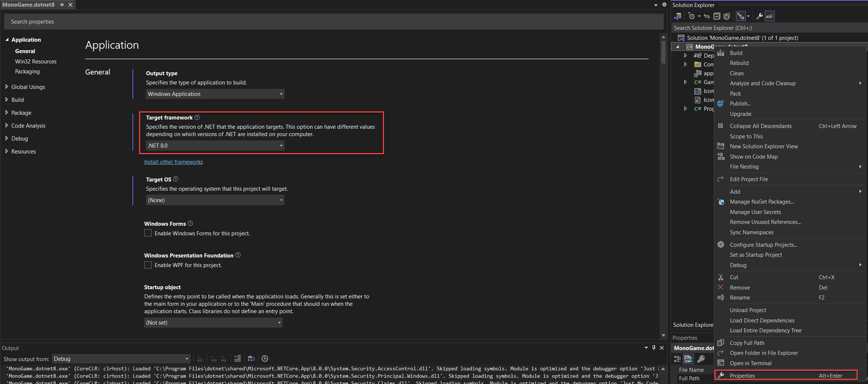The width and height of the screenshot is (868, 384).
Task: Click Install other frameworks link
Action: (x=173, y=162)
